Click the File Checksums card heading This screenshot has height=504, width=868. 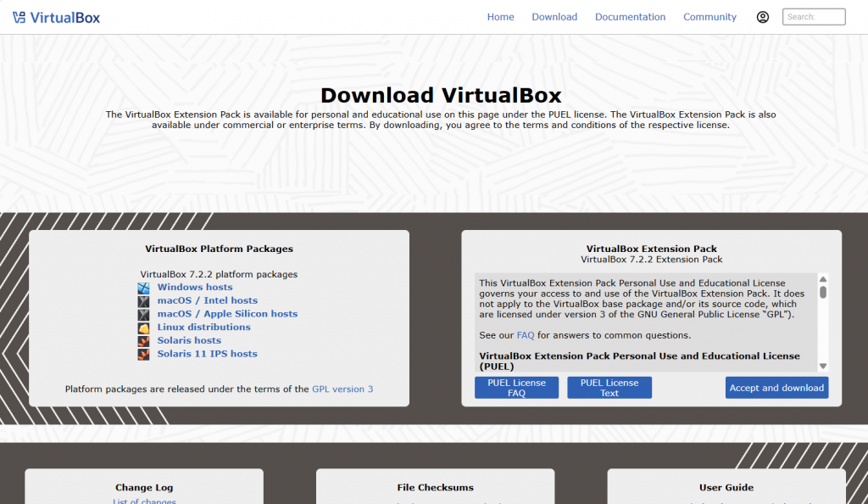click(435, 487)
